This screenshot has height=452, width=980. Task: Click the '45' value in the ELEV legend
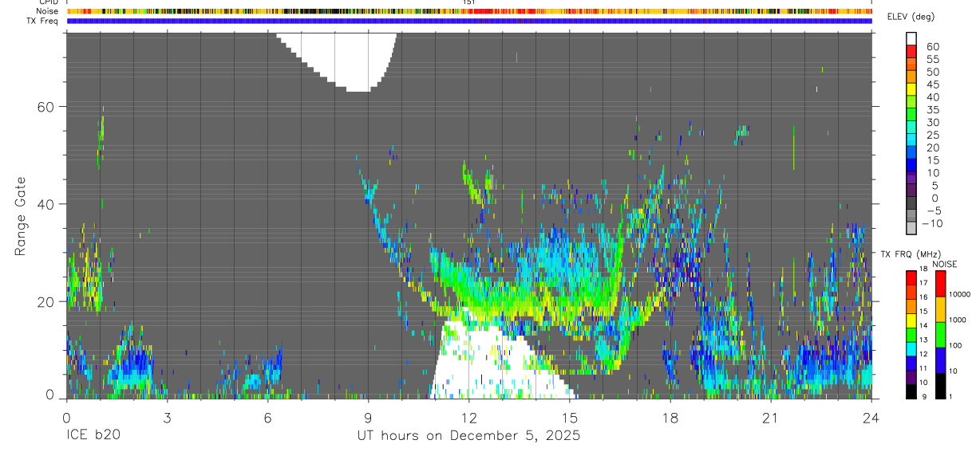pos(932,85)
